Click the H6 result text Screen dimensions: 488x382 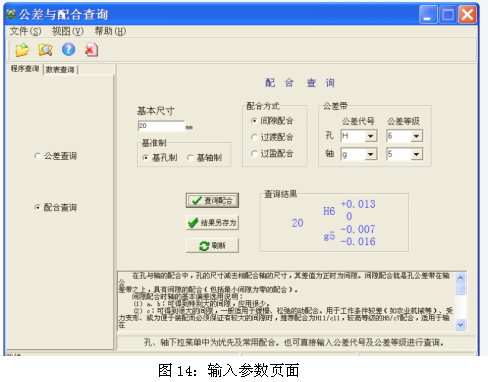point(329,211)
